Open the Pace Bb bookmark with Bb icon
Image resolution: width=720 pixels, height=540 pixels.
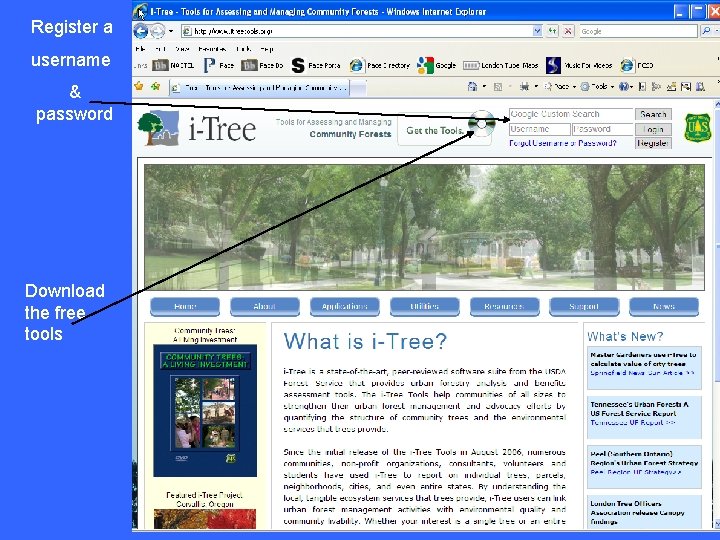coord(262,66)
